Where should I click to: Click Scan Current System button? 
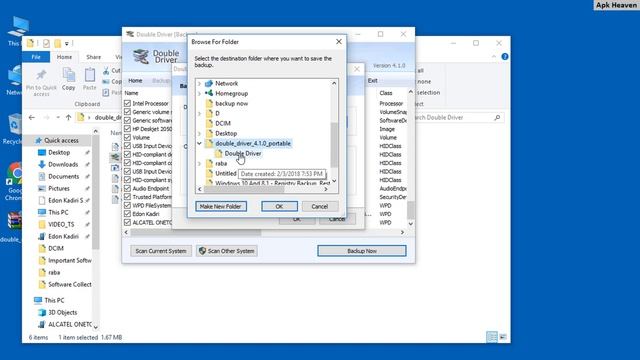161,251
